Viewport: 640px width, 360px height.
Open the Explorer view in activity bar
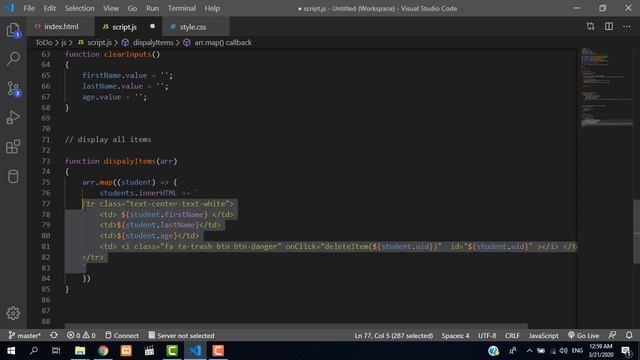pos(13,30)
